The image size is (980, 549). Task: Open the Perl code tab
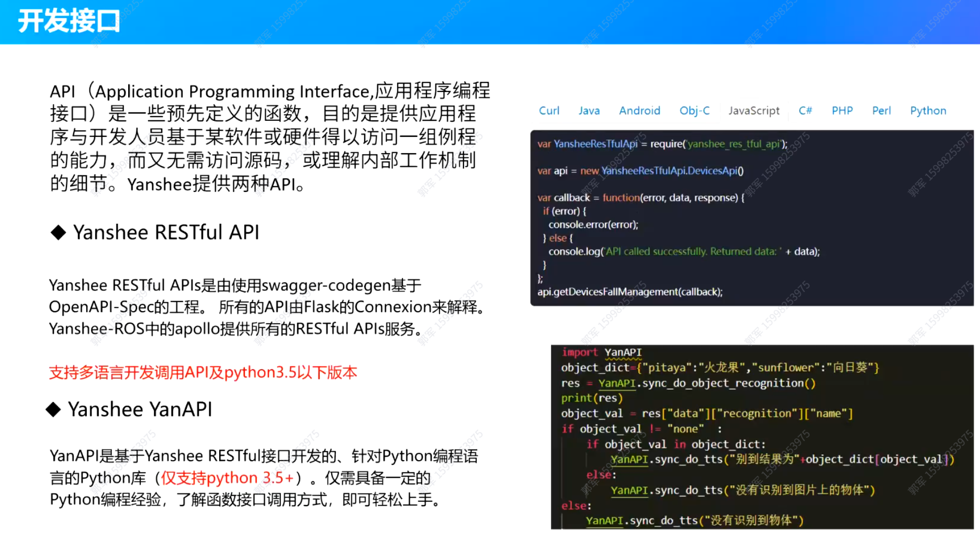[x=882, y=111]
